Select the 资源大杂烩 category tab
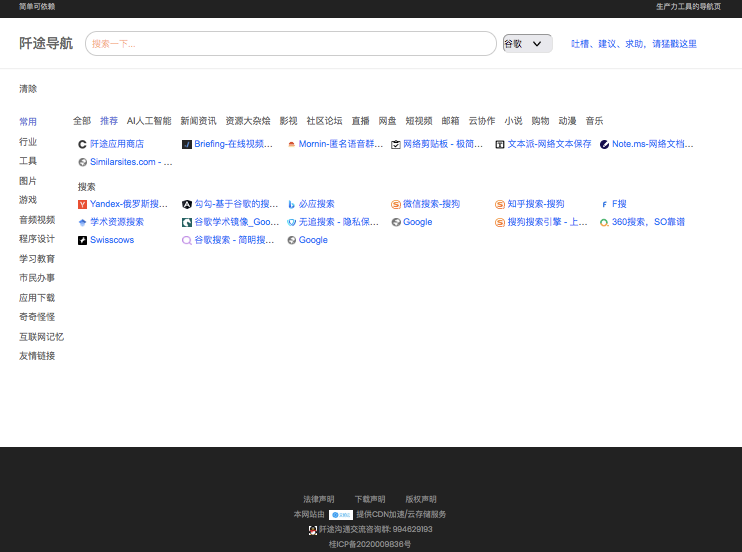The height and width of the screenshot is (552, 742). [248, 121]
